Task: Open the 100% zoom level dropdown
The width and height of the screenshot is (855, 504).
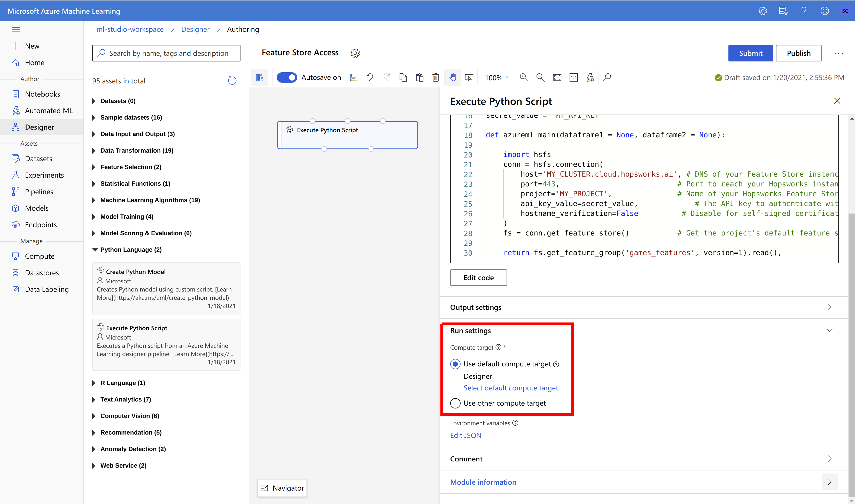Action: click(x=497, y=77)
